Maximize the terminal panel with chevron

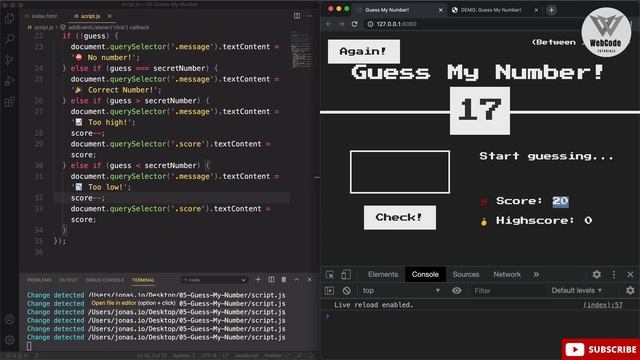pyautogui.click(x=297, y=280)
